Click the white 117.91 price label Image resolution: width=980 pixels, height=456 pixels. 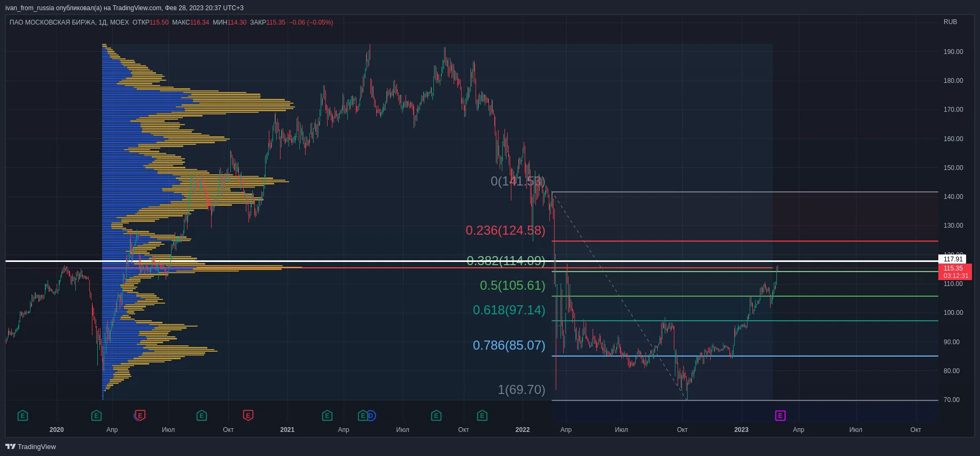[953, 259]
